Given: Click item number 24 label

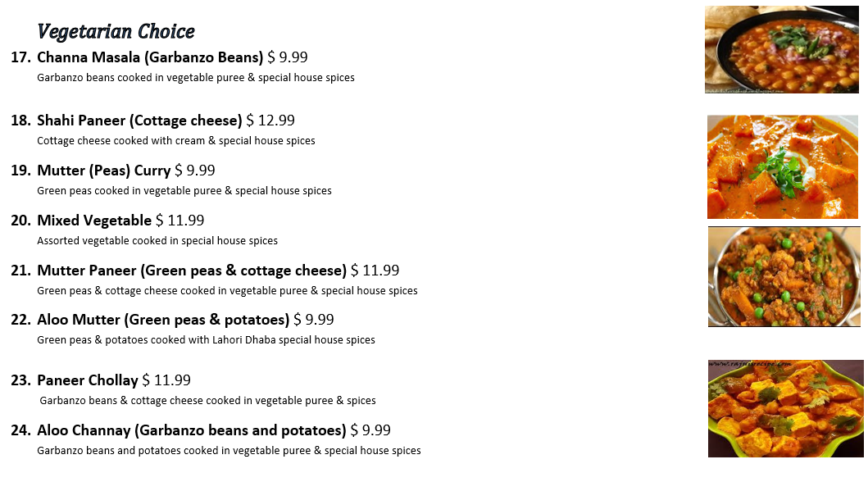Looking at the screenshot, I should (x=20, y=430).
